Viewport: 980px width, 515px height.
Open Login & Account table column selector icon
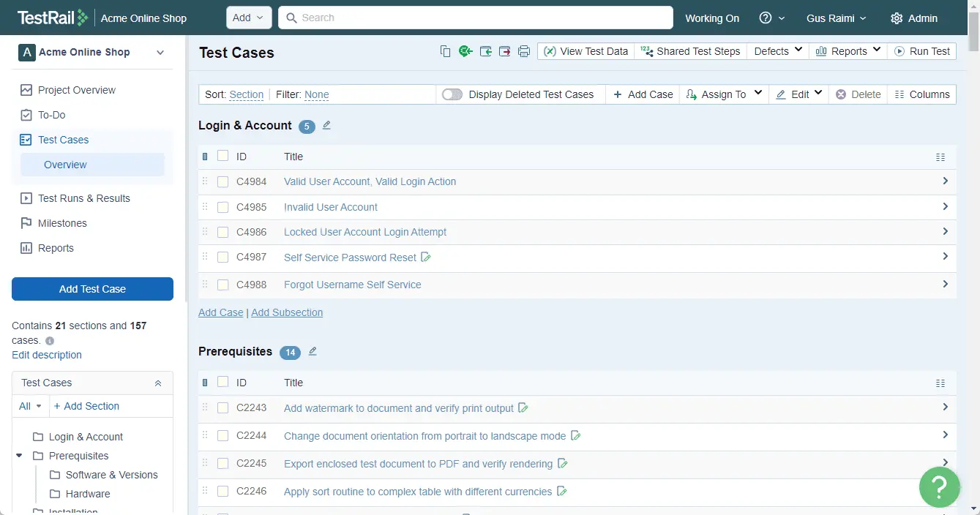940,157
